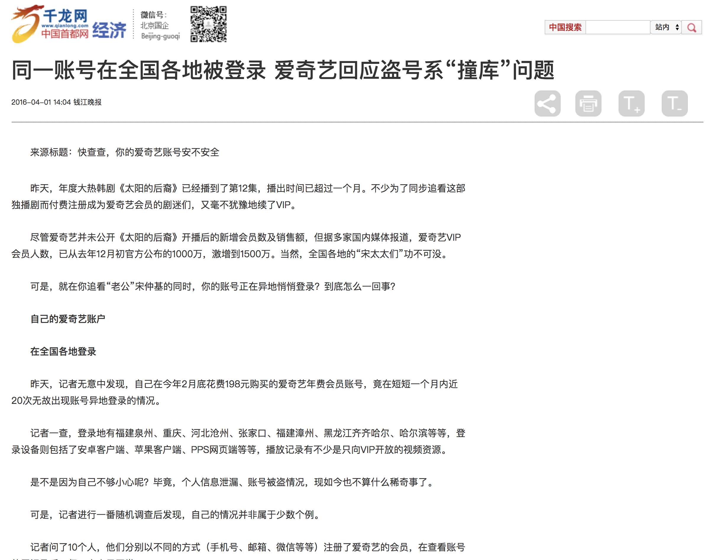
Task: Click the print article icon
Action: click(588, 103)
